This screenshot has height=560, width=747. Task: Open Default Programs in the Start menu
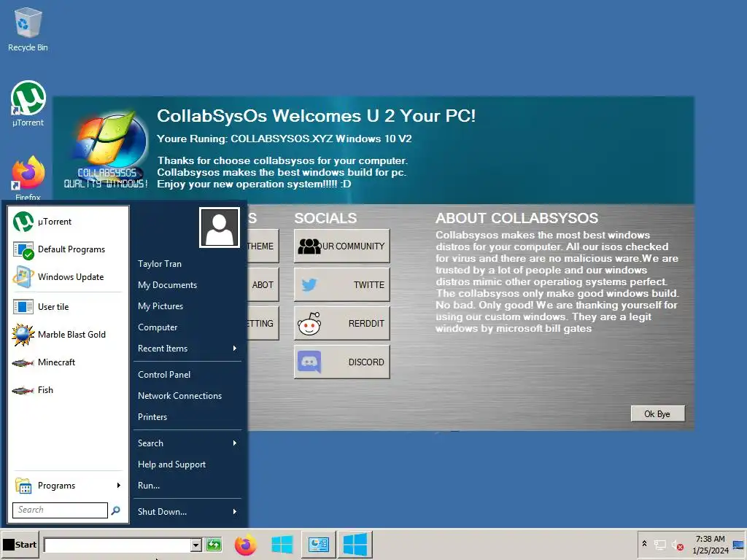69,249
